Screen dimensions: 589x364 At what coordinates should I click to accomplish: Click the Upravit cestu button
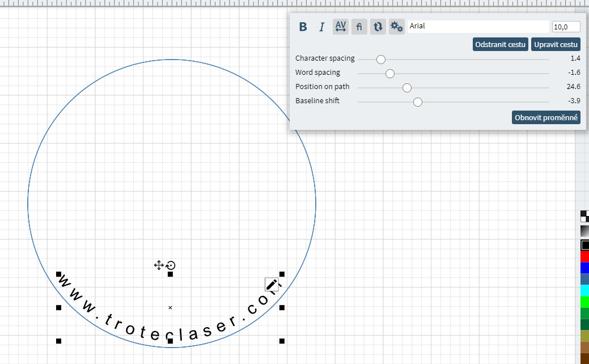pyautogui.click(x=556, y=44)
